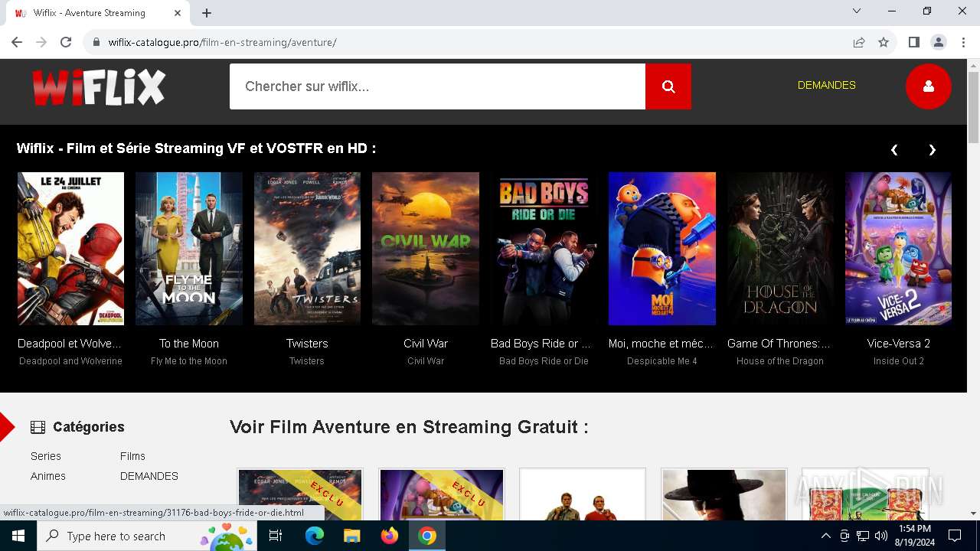This screenshot has width=980, height=551.
Task: Launch Firefox from taskbar
Action: coord(390,536)
